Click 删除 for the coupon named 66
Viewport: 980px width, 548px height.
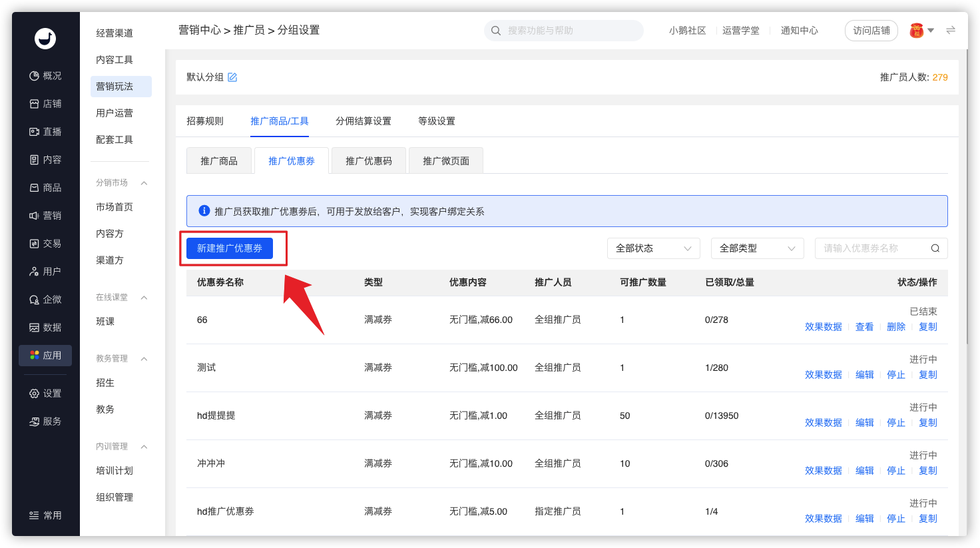pos(896,327)
